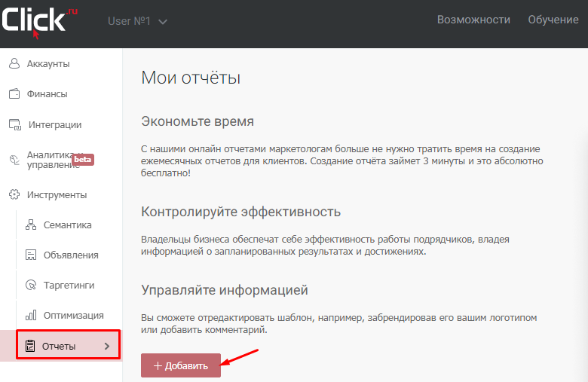Screen dimensions: 588x382
Task: Click the Интеграции icon
Action: click(15, 124)
